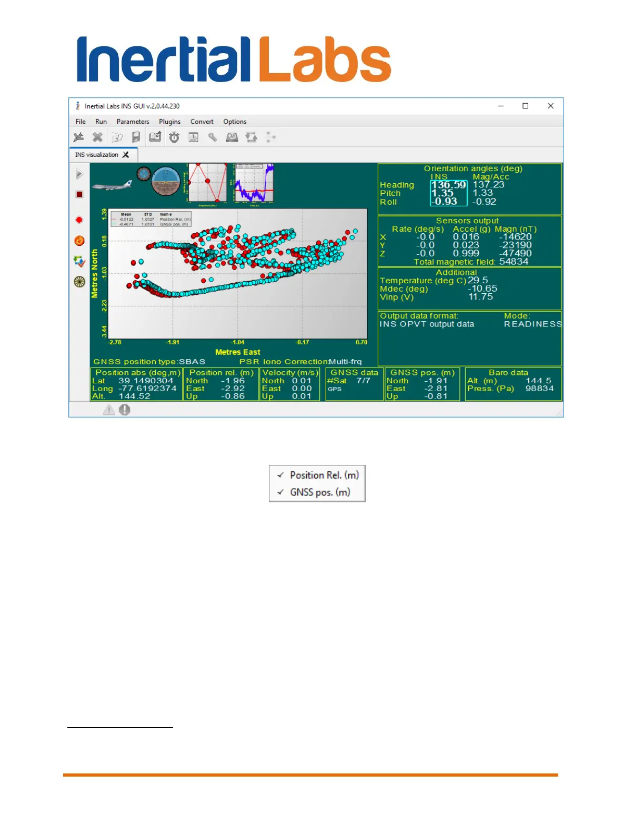The image size is (644, 834).
Task: Click the compass wheel icon in sidebar
Action: tap(79, 282)
